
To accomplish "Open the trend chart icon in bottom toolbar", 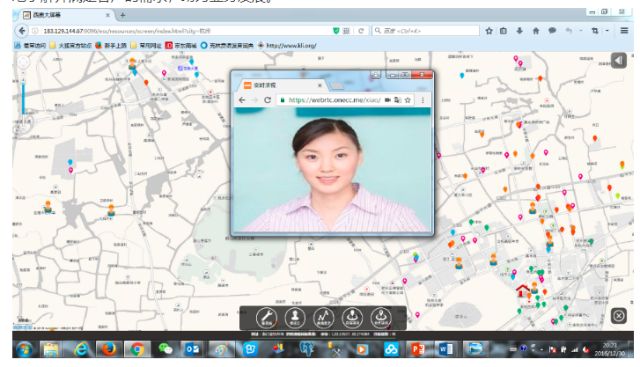I will tap(324, 317).
